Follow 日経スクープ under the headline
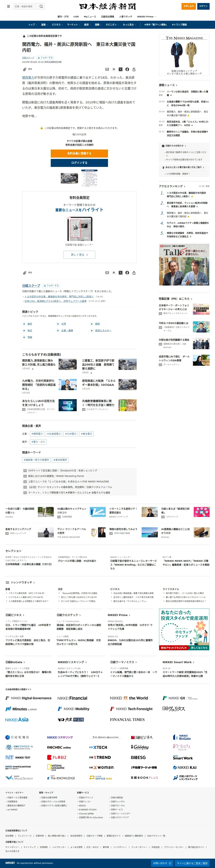This screenshot has width=215, height=868. [45, 58]
